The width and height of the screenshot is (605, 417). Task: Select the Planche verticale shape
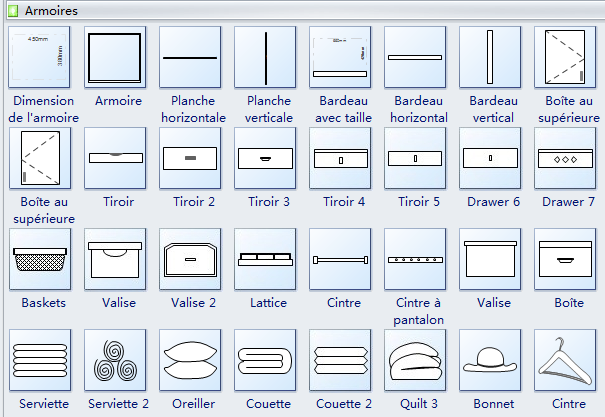coord(265,57)
